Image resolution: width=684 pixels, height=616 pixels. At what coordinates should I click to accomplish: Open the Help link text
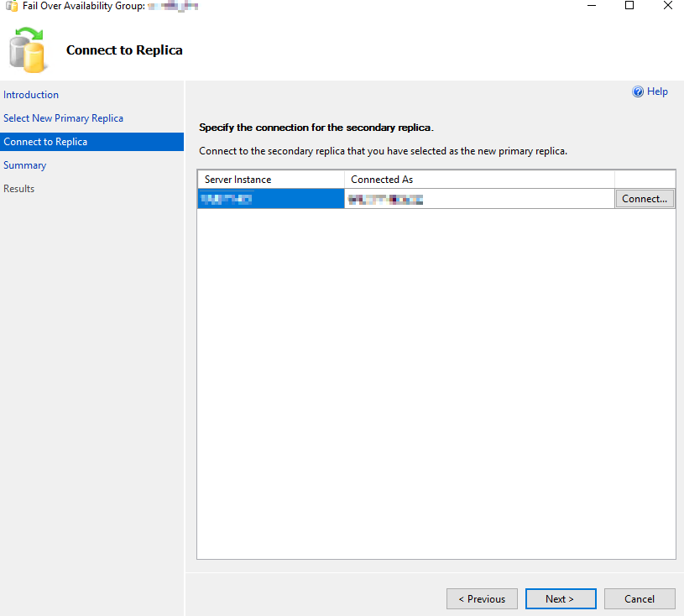657,91
